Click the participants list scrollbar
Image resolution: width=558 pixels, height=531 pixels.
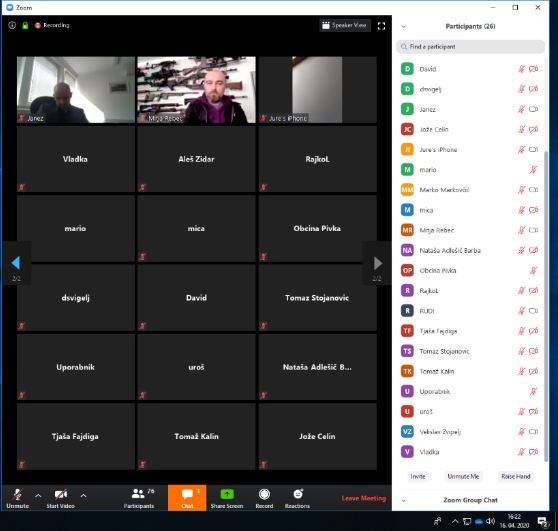tap(546, 306)
